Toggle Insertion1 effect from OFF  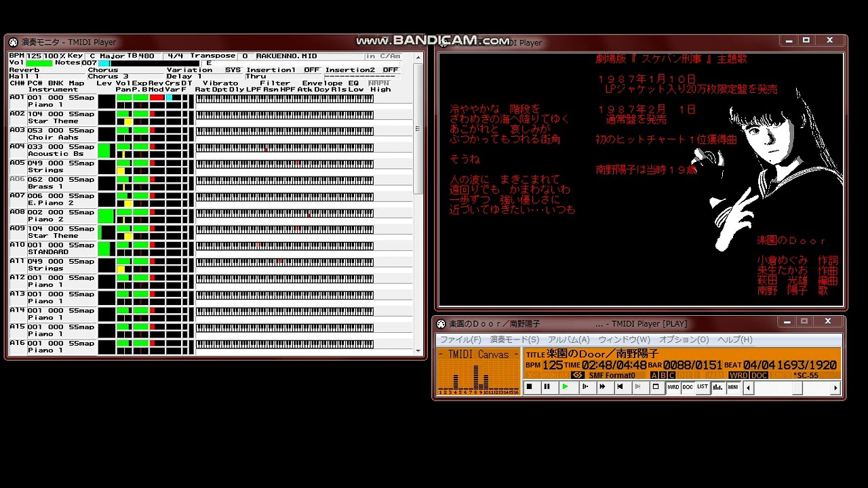(x=311, y=69)
